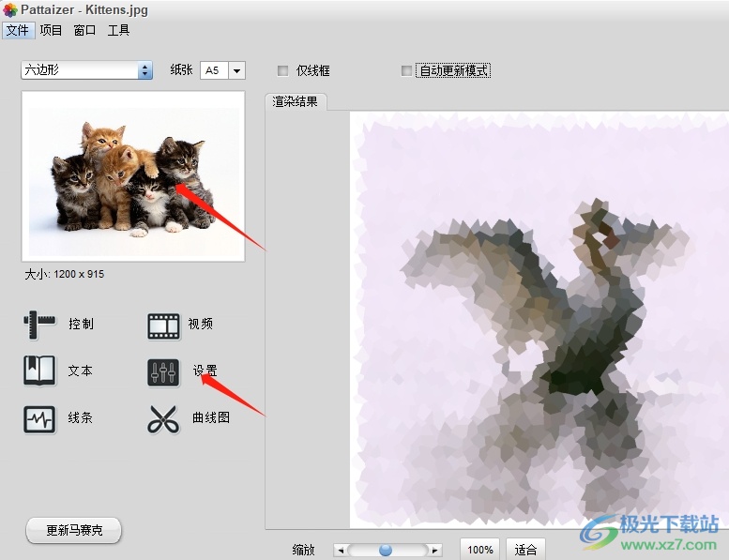Click the 控制 label
Image resolution: width=729 pixels, height=560 pixels.
pos(81,324)
